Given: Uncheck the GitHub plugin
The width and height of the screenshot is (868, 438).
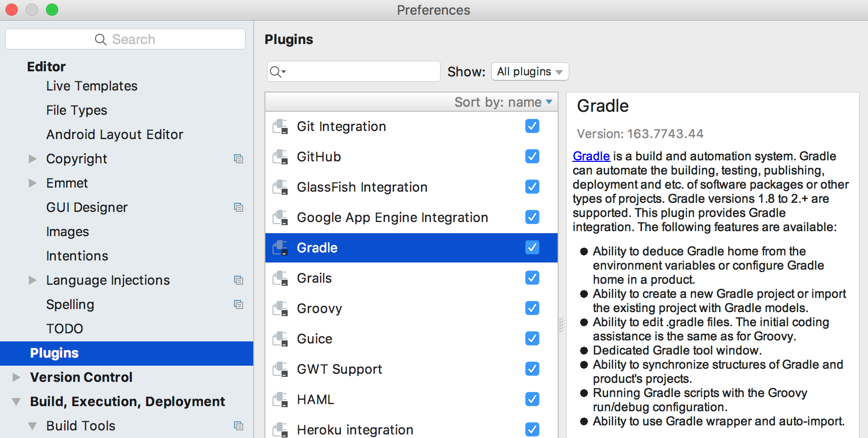Looking at the screenshot, I should pos(532,156).
